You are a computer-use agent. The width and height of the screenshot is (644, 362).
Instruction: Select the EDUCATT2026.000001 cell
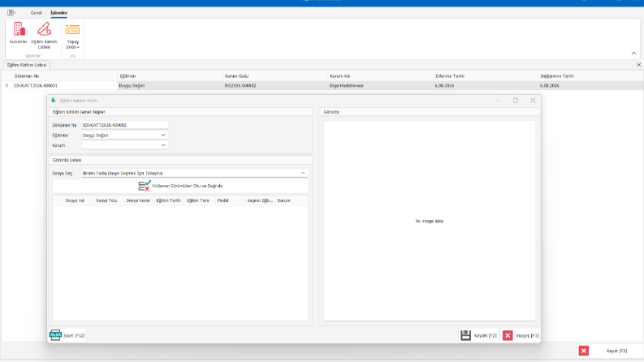[x=65, y=86]
